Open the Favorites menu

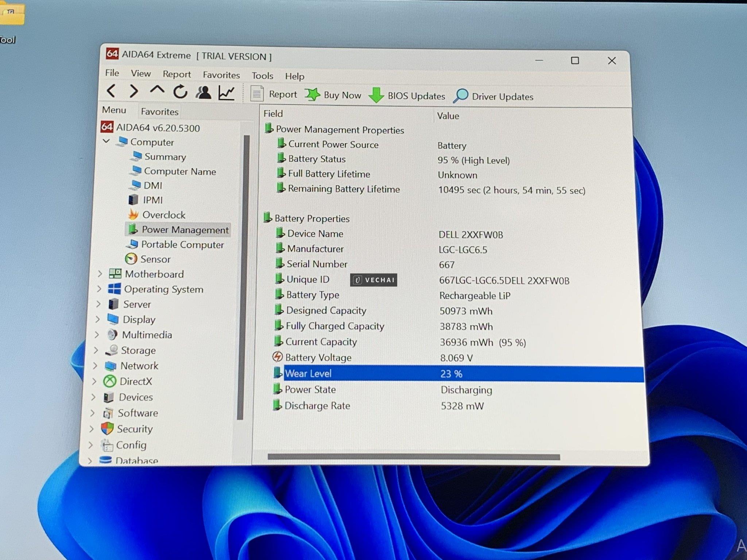click(x=221, y=75)
